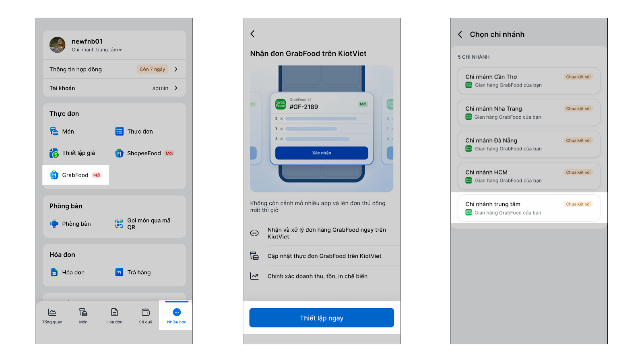Go back from Chọn chi nhánh screen
Image resolution: width=644 pixels, height=362 pixels.
(x=460, y=35)
